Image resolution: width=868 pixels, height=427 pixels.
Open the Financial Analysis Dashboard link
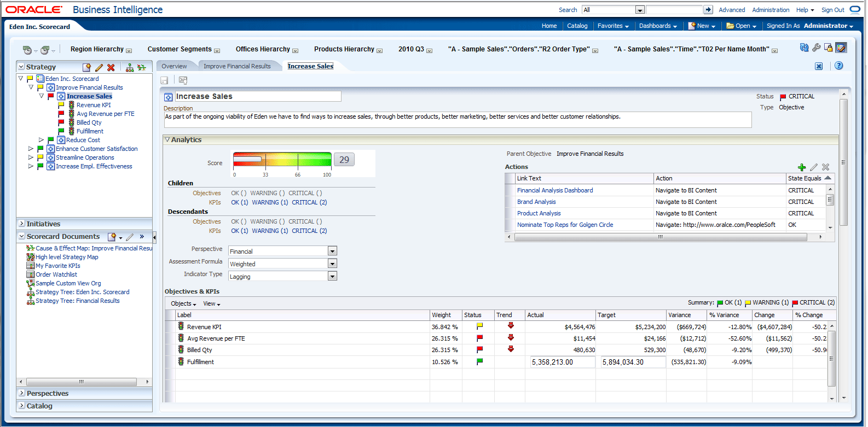point(554,190)
